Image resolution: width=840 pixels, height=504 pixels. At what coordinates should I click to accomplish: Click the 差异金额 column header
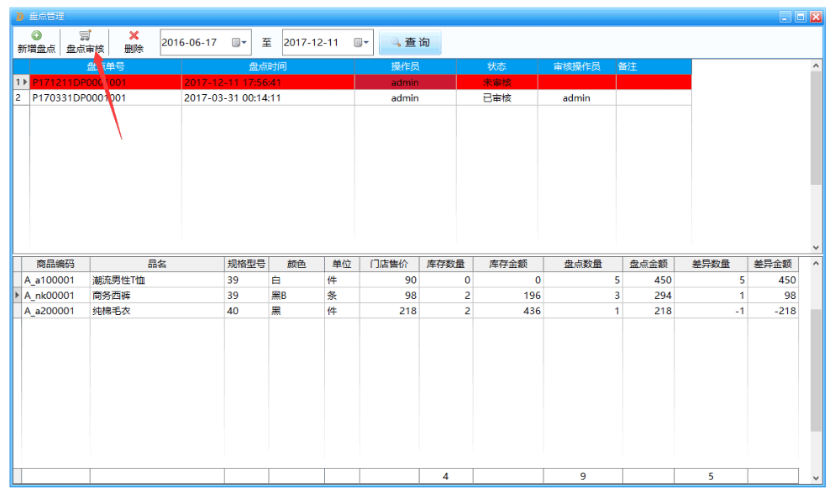(x=773, y=264)
